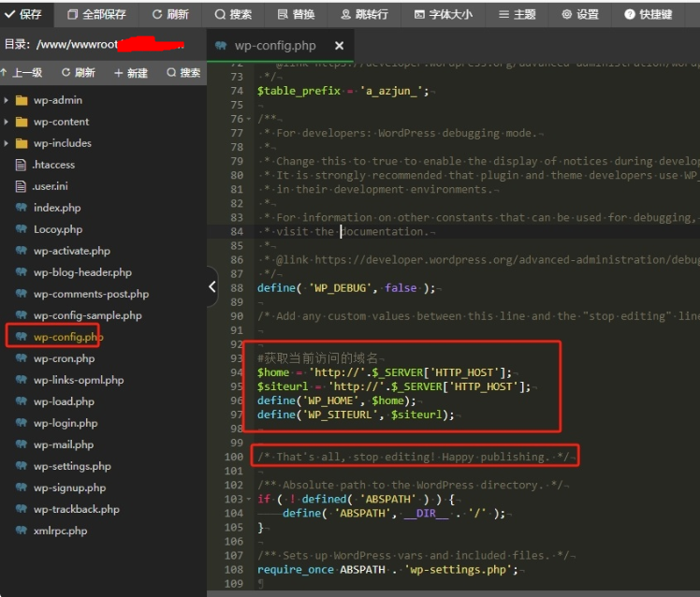Open wp-settings.php file
The width and height of the screenshot is (700, 597).
tap(72, 466)
